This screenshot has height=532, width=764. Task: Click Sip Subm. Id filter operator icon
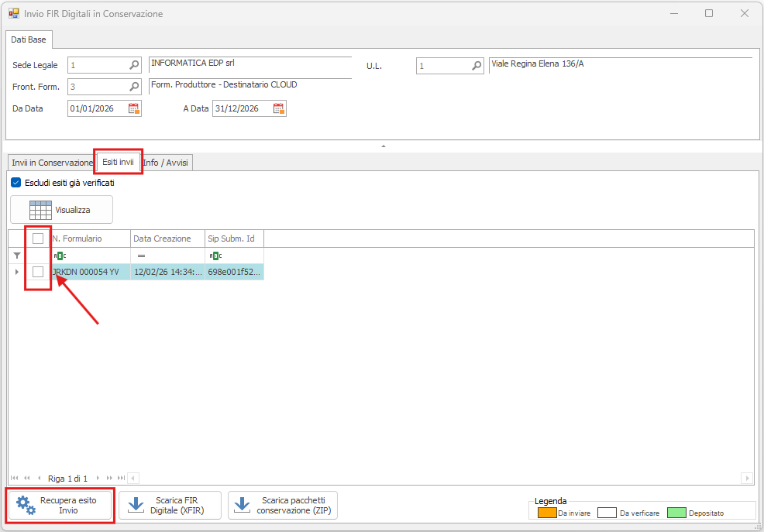point(215,256)
